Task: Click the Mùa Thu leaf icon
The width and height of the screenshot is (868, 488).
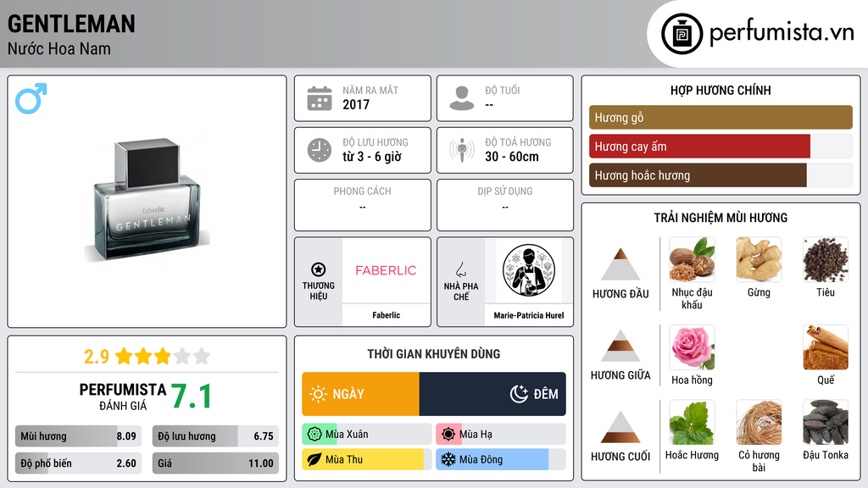Action: 314,460
